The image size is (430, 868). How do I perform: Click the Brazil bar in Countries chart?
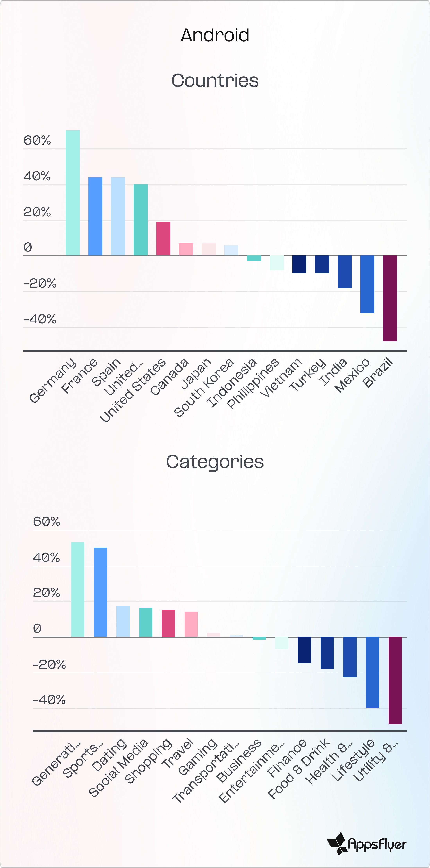click(x=390, y=298)
